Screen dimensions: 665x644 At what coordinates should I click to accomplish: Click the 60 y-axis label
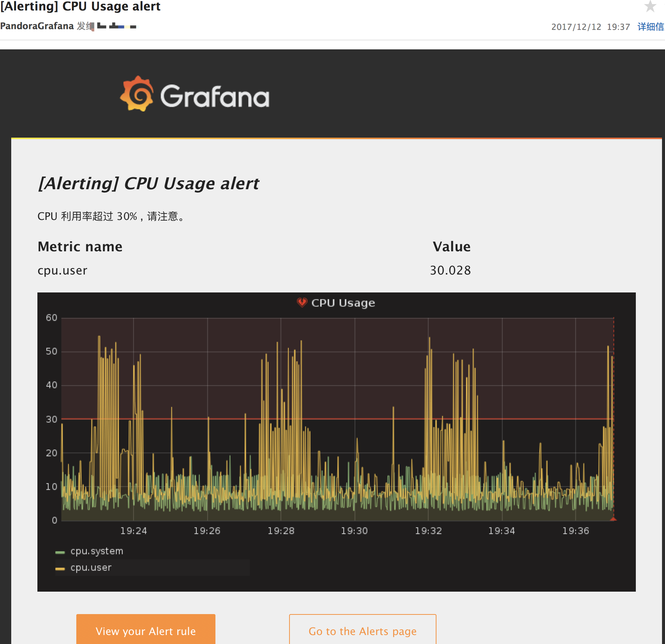(52, 318)
